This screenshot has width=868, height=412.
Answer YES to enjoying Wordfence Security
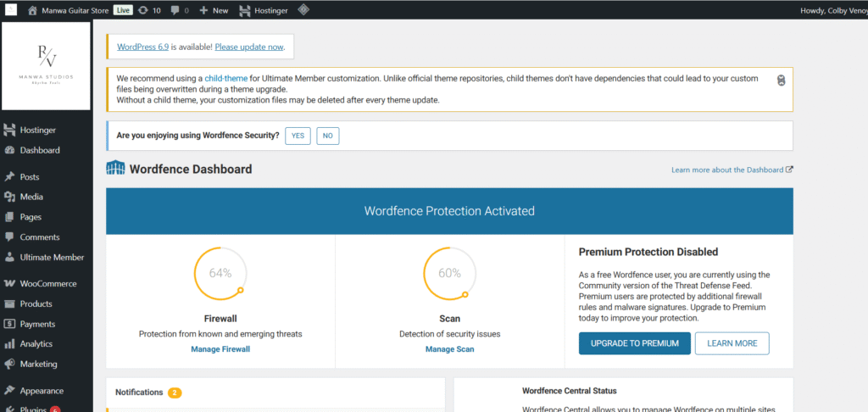(x=298, y=136)
